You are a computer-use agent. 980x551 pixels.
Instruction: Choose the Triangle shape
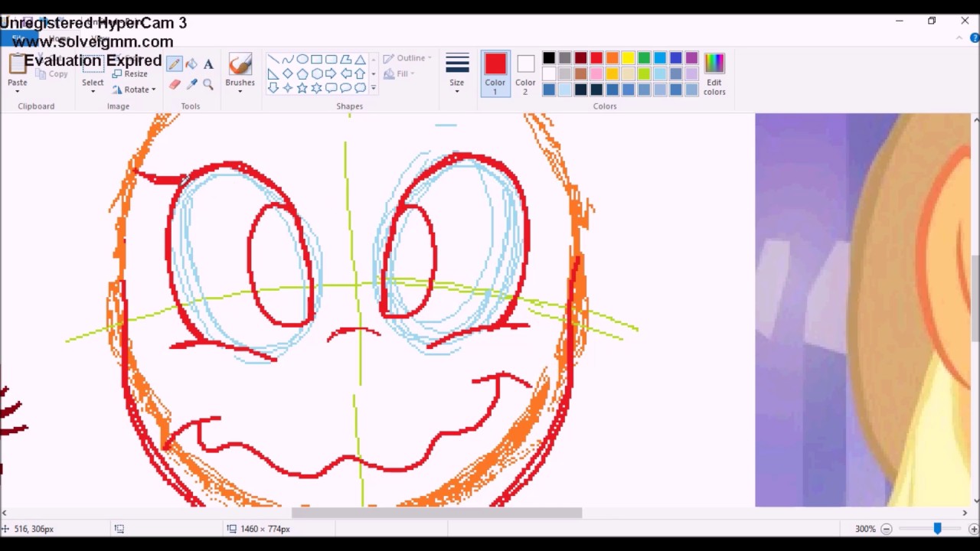pos(360,59)
